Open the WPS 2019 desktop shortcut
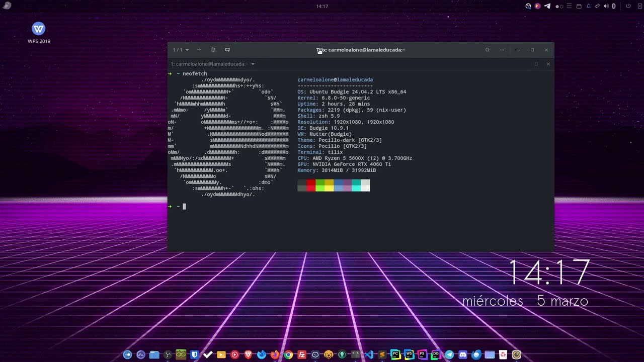The height and width of the screenshot is (362, 644). click(39, 32)
